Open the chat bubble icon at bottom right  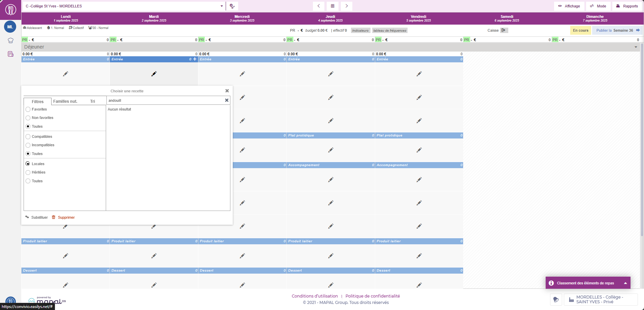click(x=556, y=300)
